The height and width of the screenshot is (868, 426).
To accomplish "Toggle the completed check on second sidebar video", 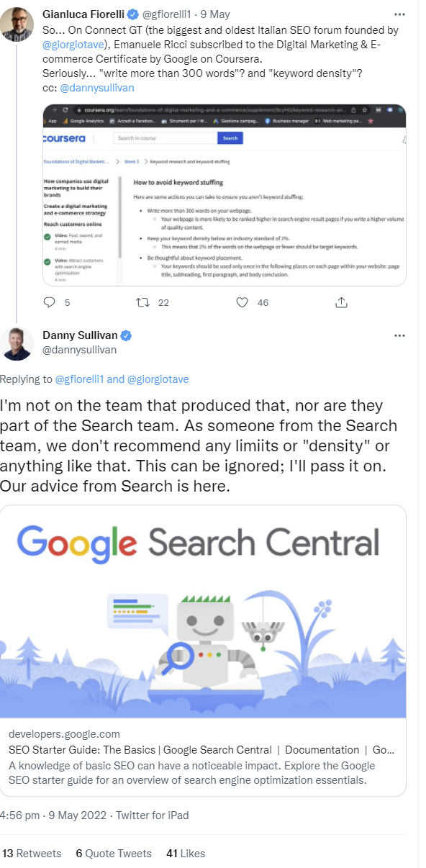I will 47,261.
